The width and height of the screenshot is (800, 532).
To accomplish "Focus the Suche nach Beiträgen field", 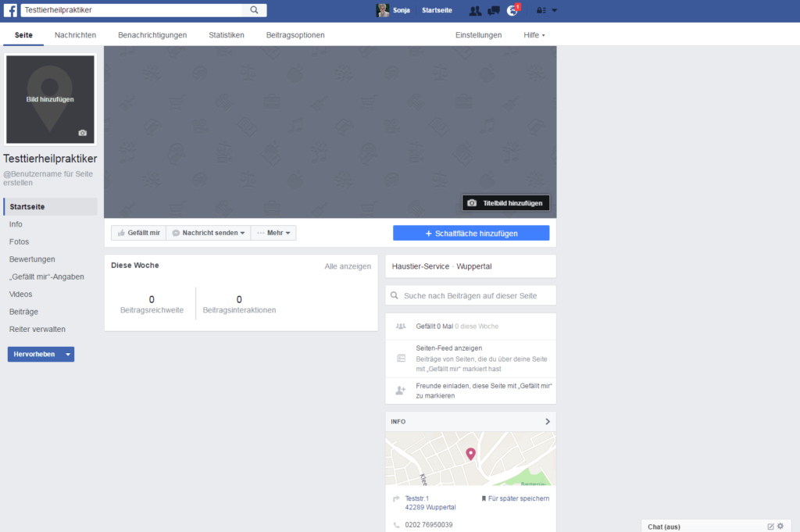I will (x=470, y=295).
